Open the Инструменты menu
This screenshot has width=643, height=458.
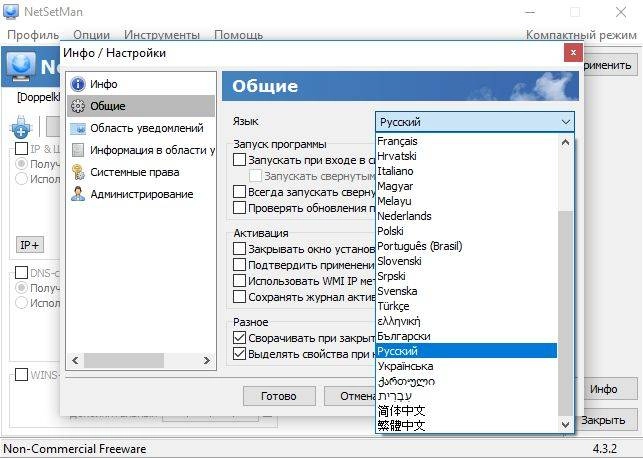tap(162, 35)
